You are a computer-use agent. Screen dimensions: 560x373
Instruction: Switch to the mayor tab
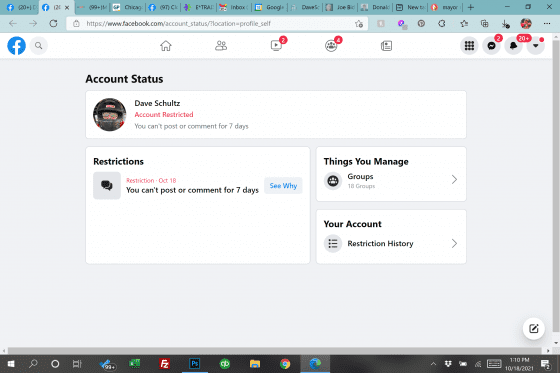tap(446, 7)
